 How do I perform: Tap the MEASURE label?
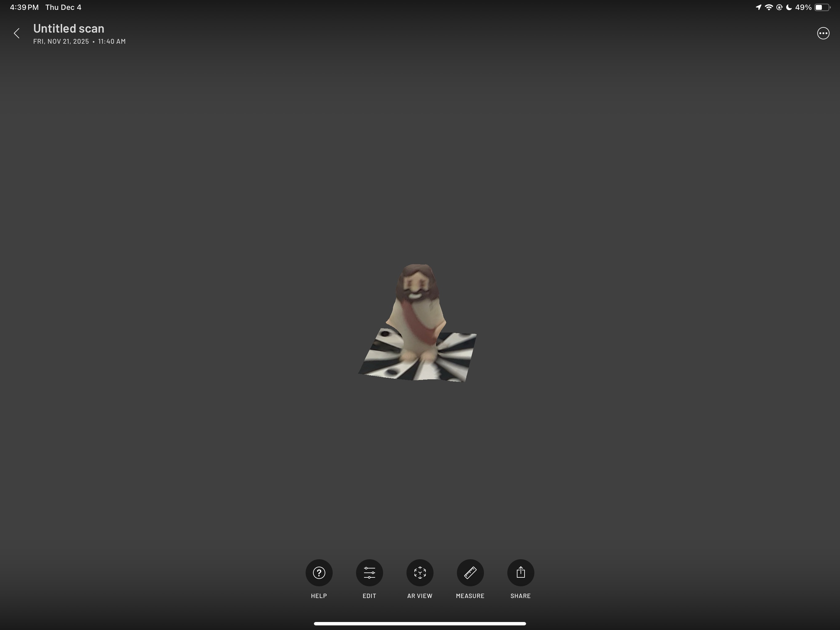tap(470, 596)
